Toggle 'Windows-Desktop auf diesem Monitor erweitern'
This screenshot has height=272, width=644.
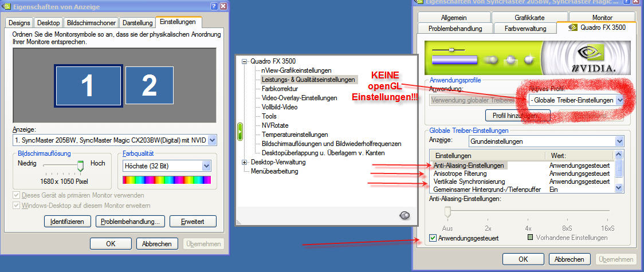coord(17,205)
